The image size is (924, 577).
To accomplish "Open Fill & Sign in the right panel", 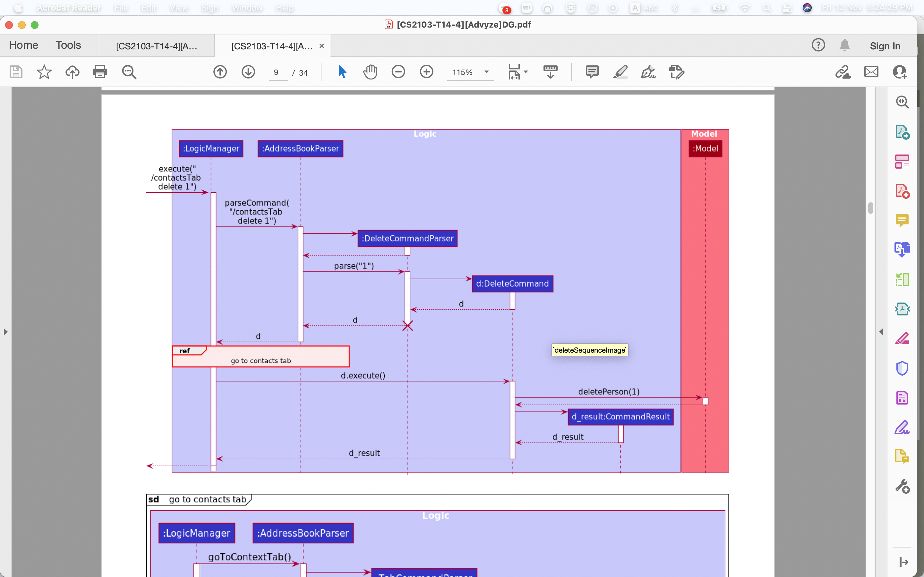I will click(x=902, y=427).
